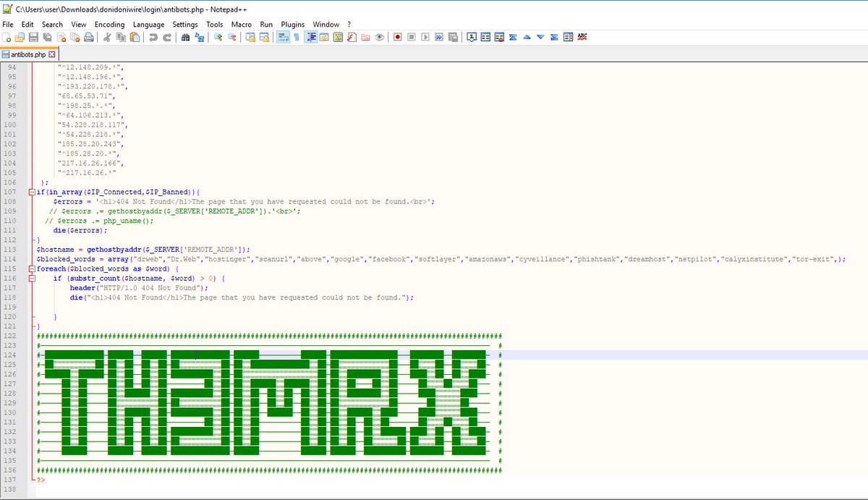Undo the last edit via toolbar arrow

(x=153, y=37)
